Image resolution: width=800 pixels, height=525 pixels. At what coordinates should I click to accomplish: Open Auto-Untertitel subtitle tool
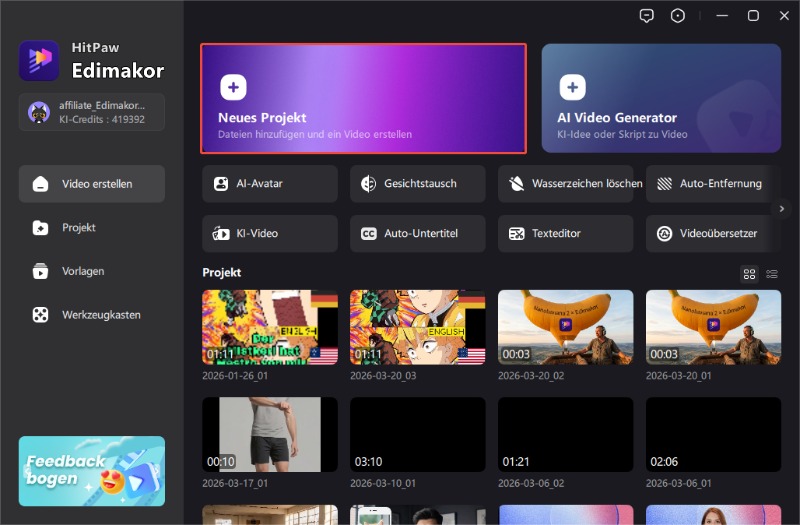[x=417, y=233]
